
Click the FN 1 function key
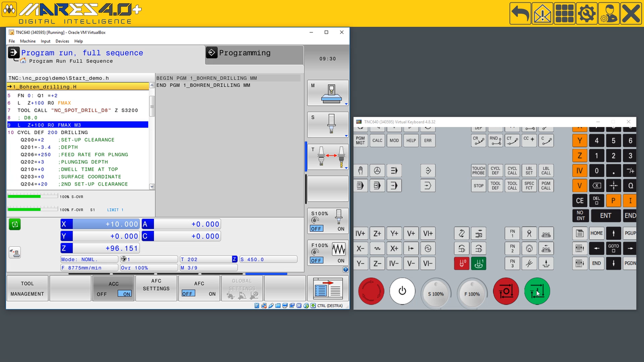(x=513, y=233)
